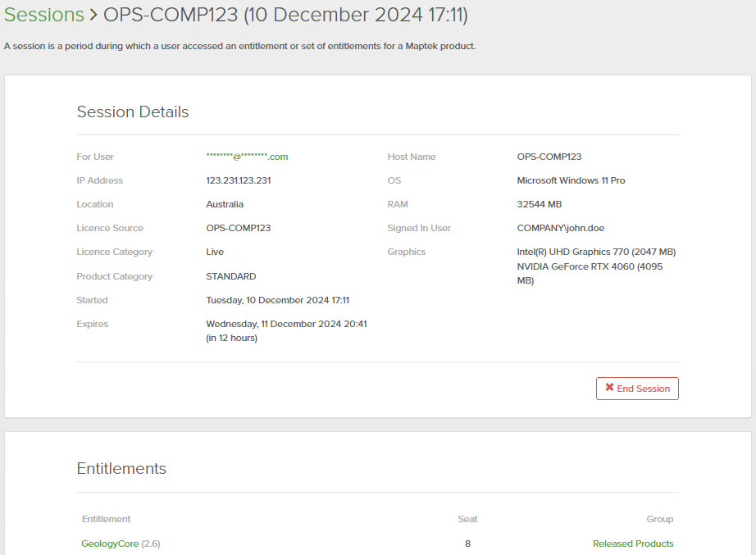Click the RAM value 32544 MB
This screenshot has width=756, height=555.
coord(539,204)
